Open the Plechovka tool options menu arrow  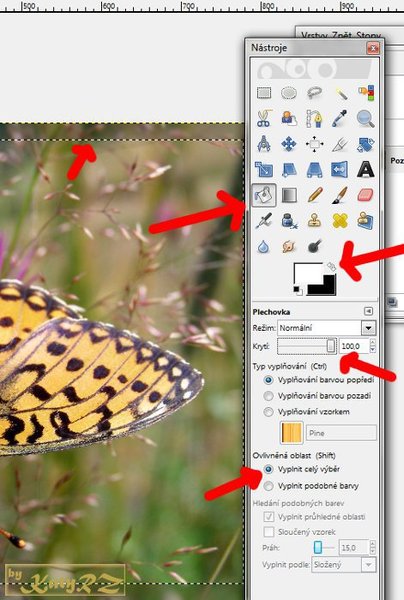click(x=368, y=311)
